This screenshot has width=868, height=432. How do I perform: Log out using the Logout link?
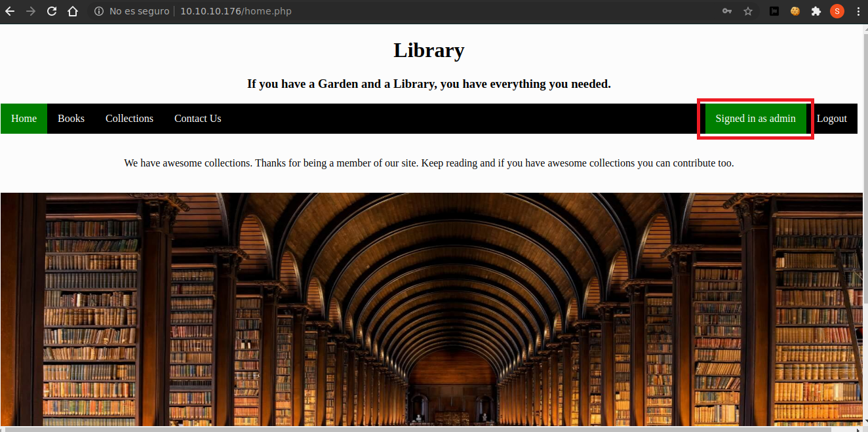[x=831, y=119]
